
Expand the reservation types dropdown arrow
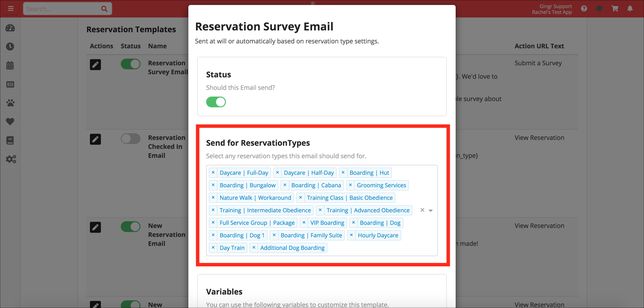[431, 211]
